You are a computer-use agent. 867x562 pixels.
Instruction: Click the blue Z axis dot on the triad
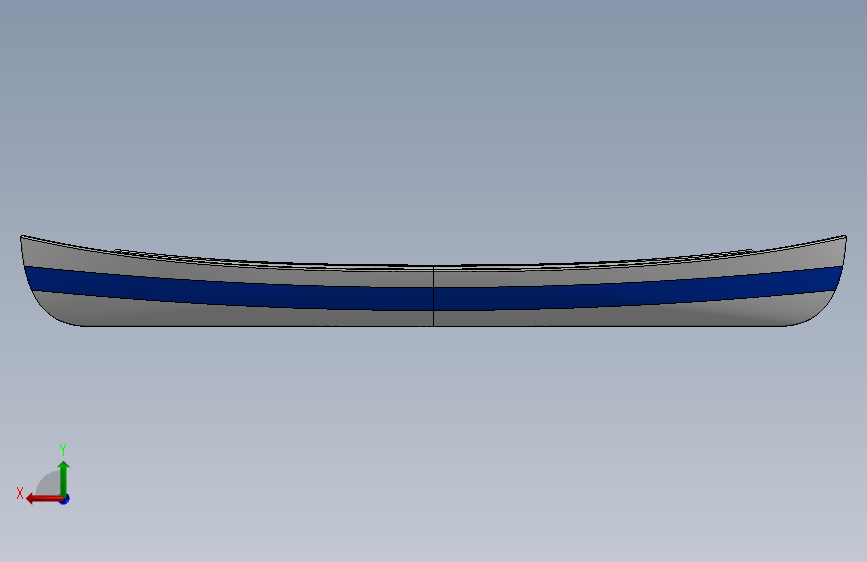click(x=65, y=499)
